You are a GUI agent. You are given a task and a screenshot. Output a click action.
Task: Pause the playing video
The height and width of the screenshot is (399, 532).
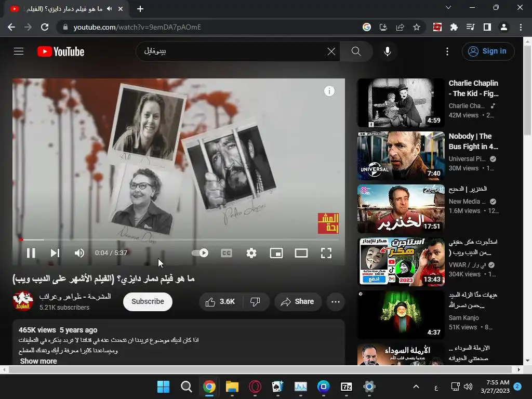point(31,253)
